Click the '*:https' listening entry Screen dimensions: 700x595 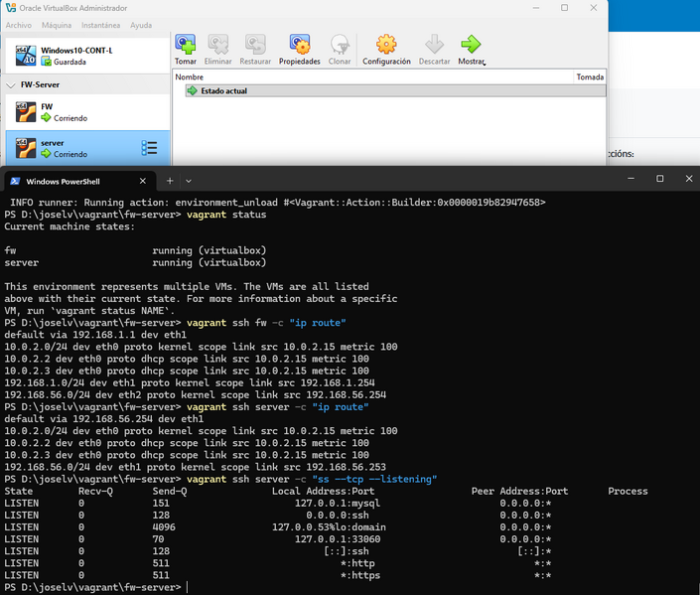point(360,575)
